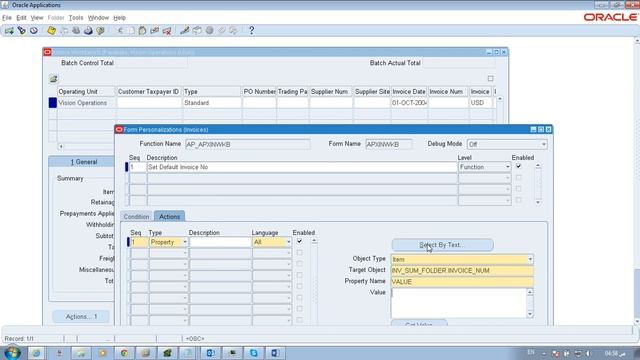The height and width of the screenshot is (360, 640).
Task: Click the Attachments paperclip toolbar icon
Action: click(222, 31)
